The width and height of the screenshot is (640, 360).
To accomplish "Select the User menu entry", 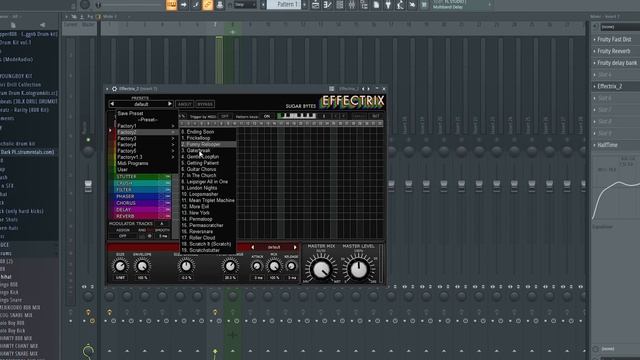I will point(122,169).
